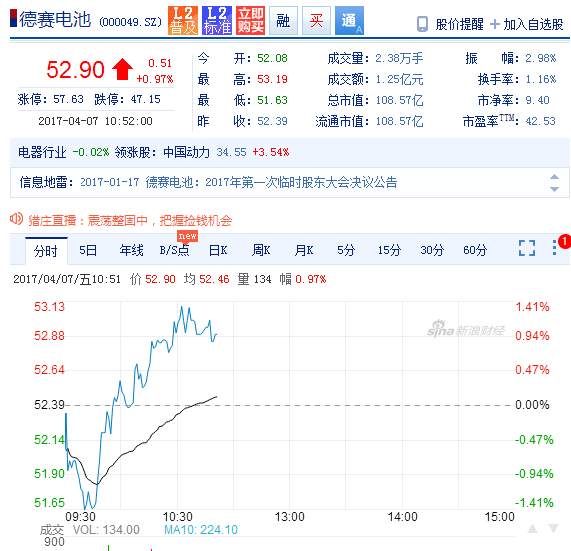
Task: Open 中国动力 leading stock link
Action: 186,152
